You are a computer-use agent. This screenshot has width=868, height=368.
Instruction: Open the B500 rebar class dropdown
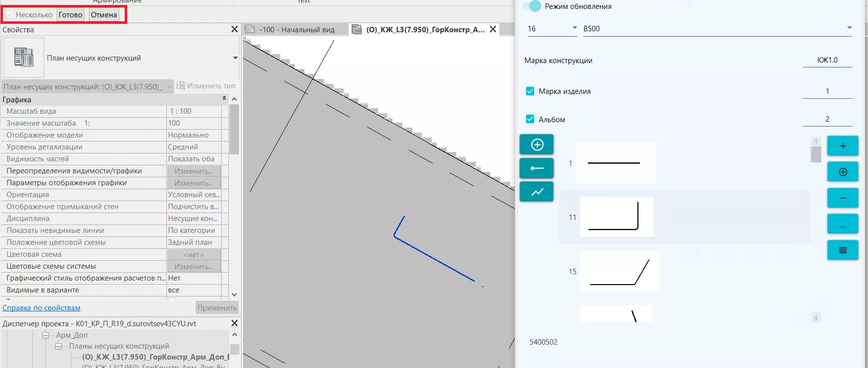pyautogui.click(x=717, y=29)
